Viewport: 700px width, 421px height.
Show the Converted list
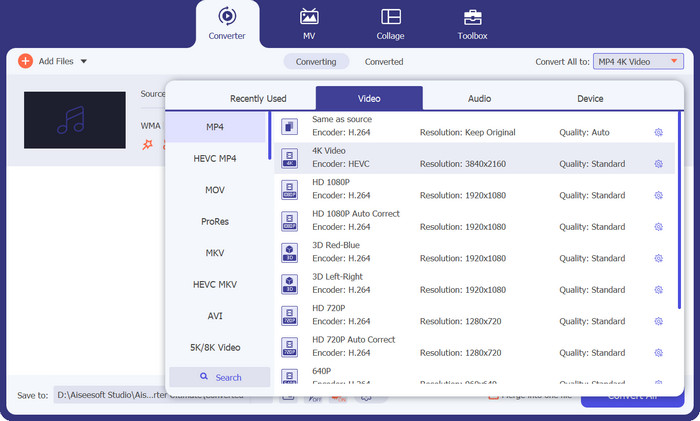pyautogui.click(x=384, y=62)
